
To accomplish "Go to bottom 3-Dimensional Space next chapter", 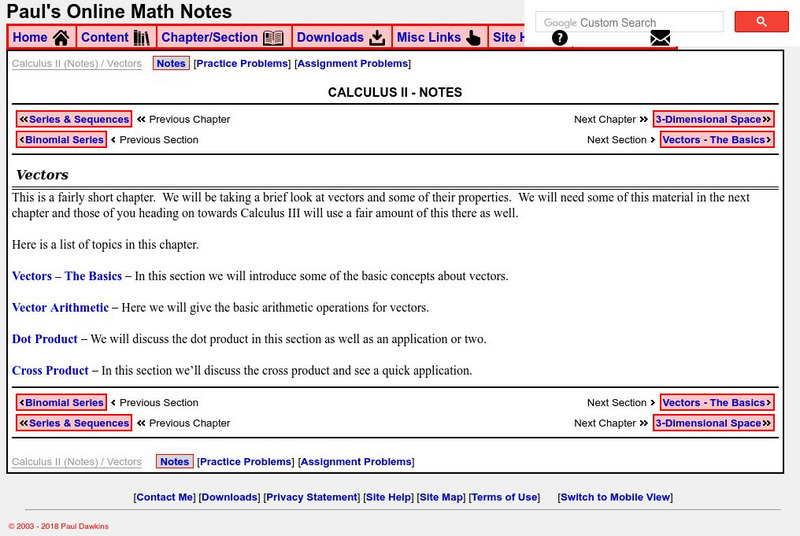I will tap(713, 423).
